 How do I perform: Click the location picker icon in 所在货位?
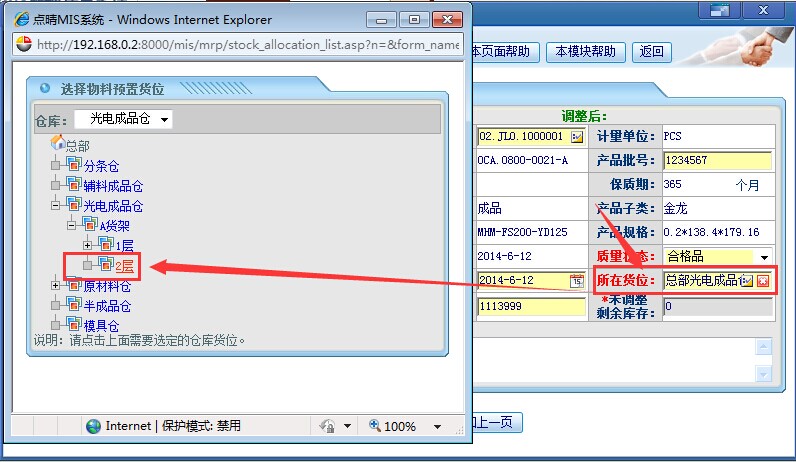click(x=747, y=280)
